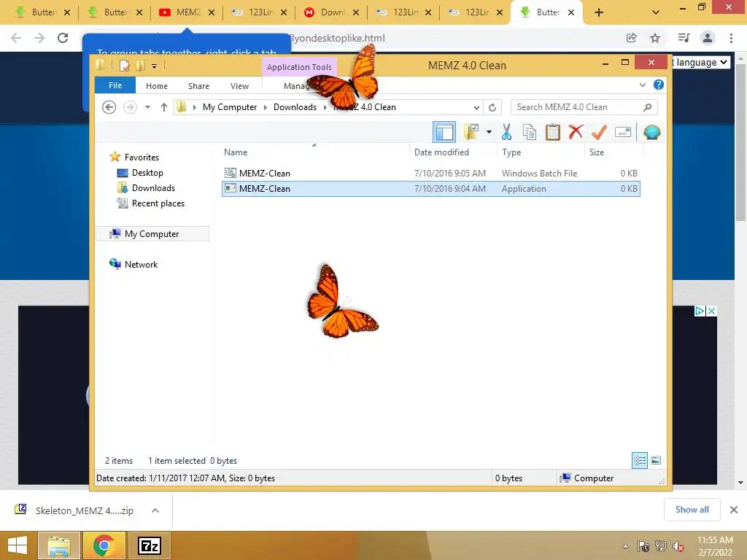This screenshot has height=560, width=747.
Task: Open Skeleton_MEMZ zip download options chevron
Action: click(x=155, y=510)
